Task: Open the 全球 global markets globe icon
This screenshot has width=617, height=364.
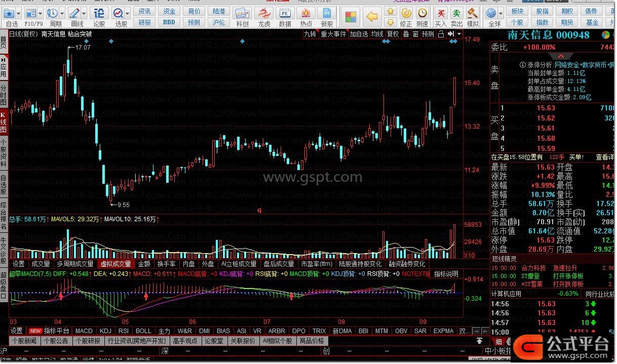Action: click(x=491, y=13)
